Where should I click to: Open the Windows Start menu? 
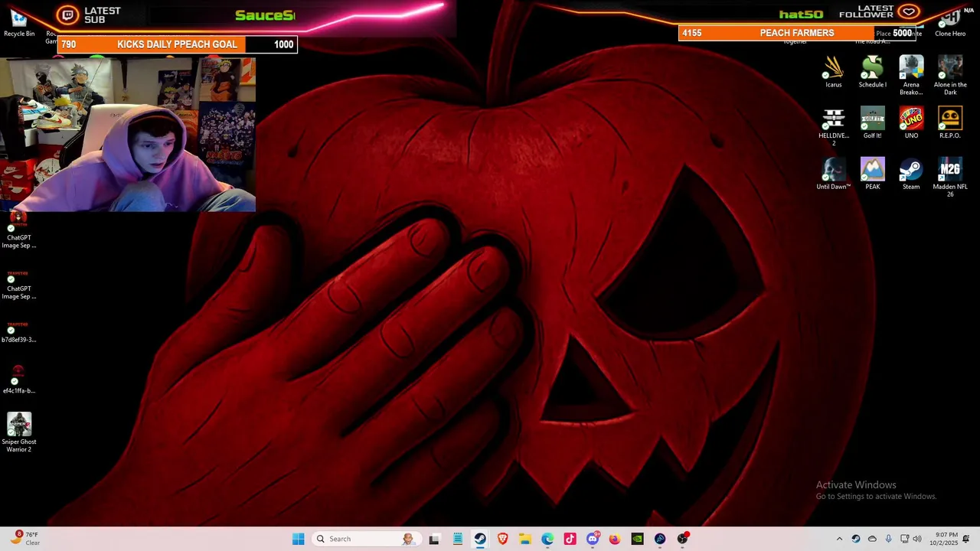point(298,539)
